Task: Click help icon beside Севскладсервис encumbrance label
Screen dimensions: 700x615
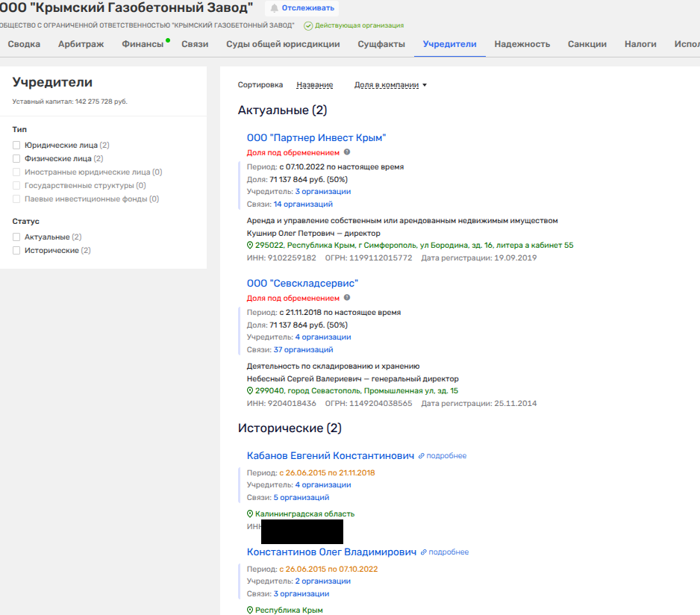Action: pyautogui.click(x=347, y=298)
